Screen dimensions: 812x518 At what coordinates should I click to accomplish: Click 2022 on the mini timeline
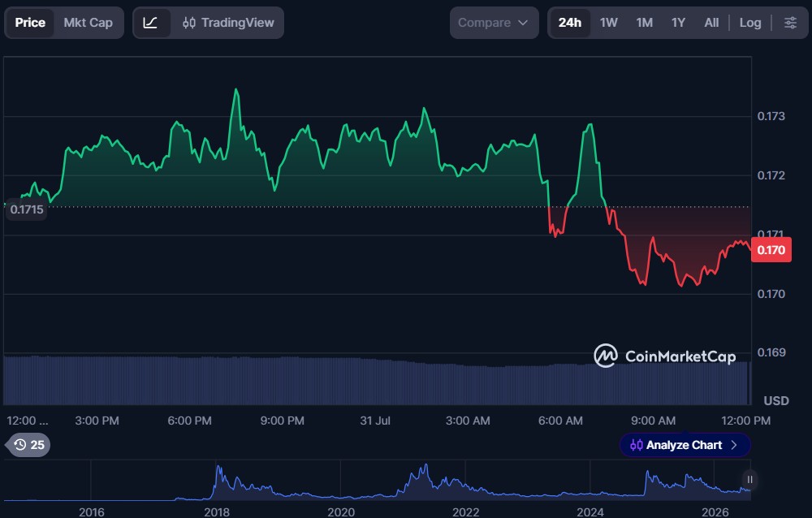[465, 512]
